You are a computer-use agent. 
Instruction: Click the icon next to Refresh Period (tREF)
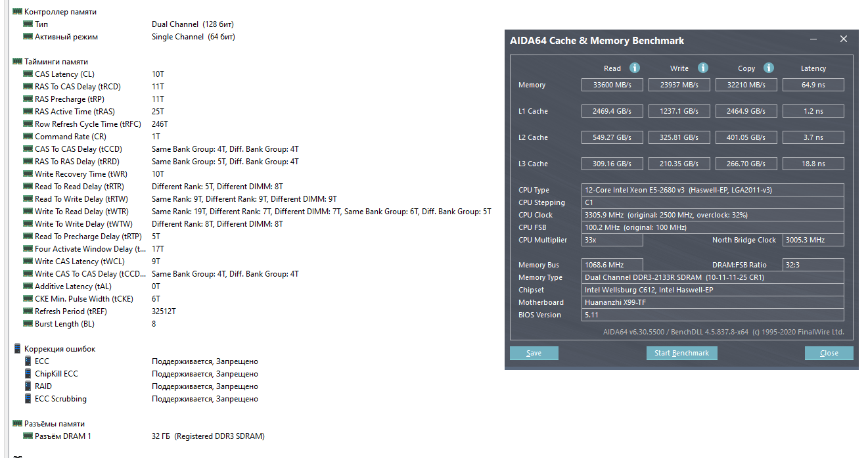(28, 311)
